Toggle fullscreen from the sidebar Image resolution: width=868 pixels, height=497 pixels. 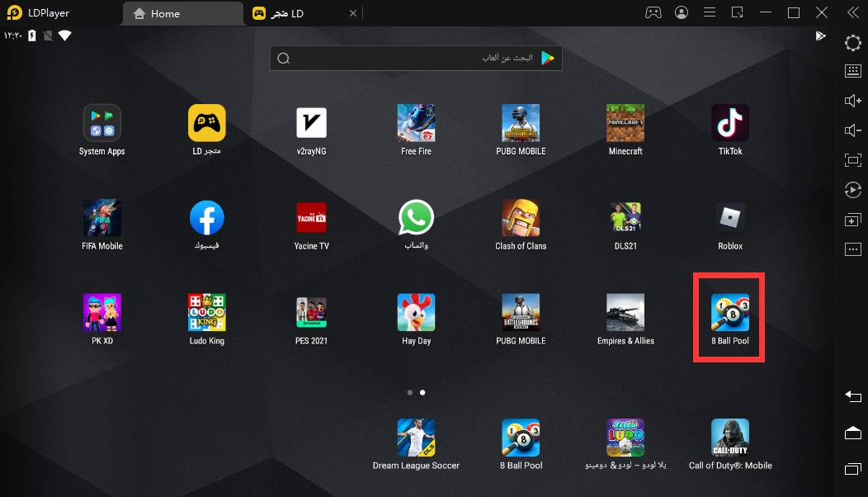tap(853, 160)
